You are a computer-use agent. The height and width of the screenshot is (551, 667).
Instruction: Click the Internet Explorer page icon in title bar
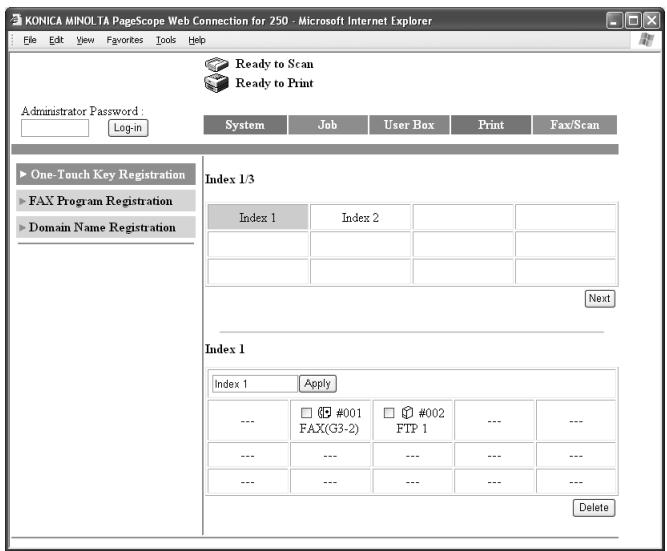pyautogui.click(x=16, y=20)
